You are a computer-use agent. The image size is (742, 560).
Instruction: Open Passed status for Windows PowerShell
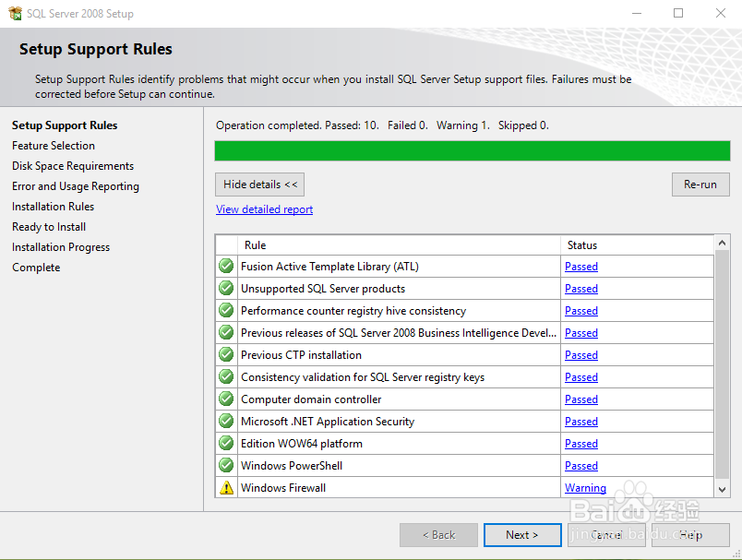[581, 466]
